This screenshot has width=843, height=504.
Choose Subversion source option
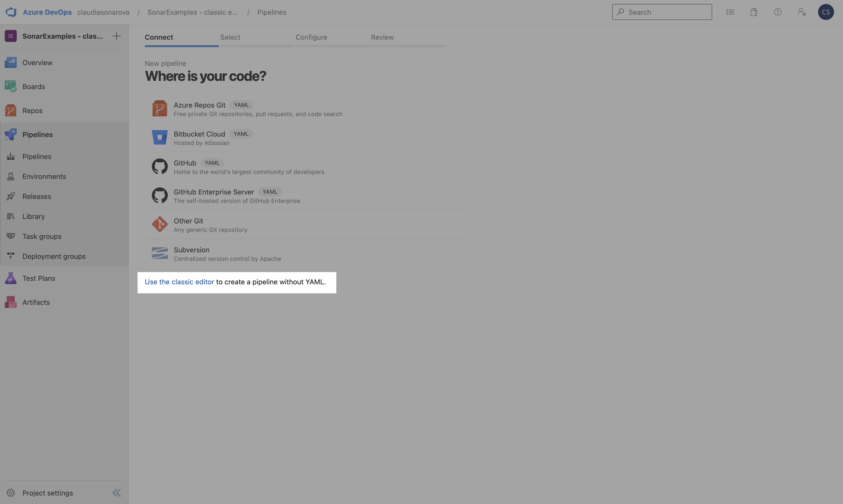point(304,253)
